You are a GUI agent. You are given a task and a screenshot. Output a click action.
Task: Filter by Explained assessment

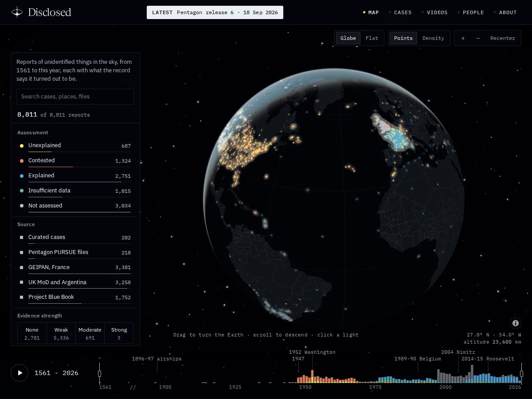pyautogui.click(x=75, y=176)
